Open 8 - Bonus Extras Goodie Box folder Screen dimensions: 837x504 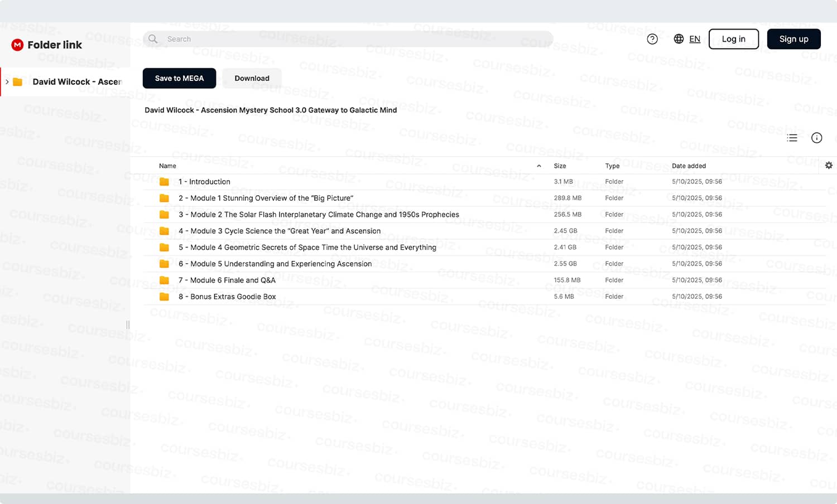[x=227, y=297]
